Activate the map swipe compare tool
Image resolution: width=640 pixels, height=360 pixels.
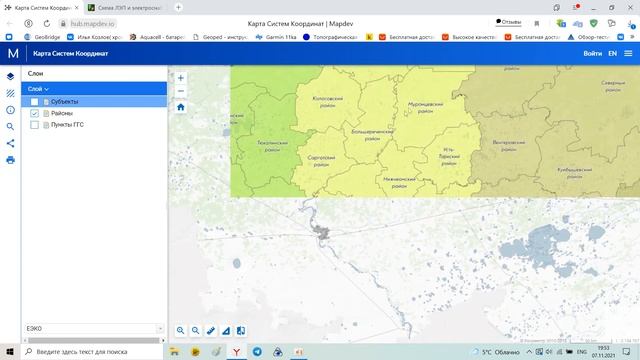(x=241, y=331)
